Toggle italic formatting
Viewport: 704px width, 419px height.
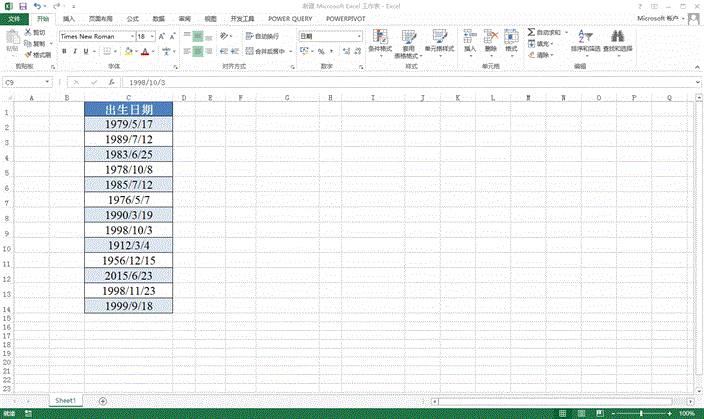[74, 51]
